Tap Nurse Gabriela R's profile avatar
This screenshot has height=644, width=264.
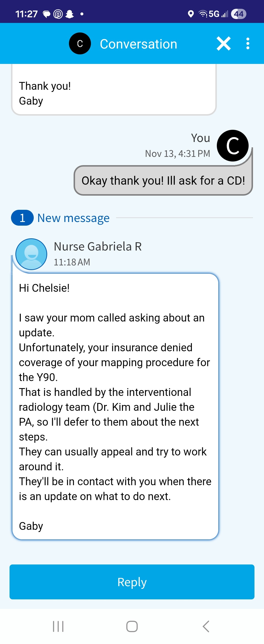pyautogui.click(x=31, y=254)
